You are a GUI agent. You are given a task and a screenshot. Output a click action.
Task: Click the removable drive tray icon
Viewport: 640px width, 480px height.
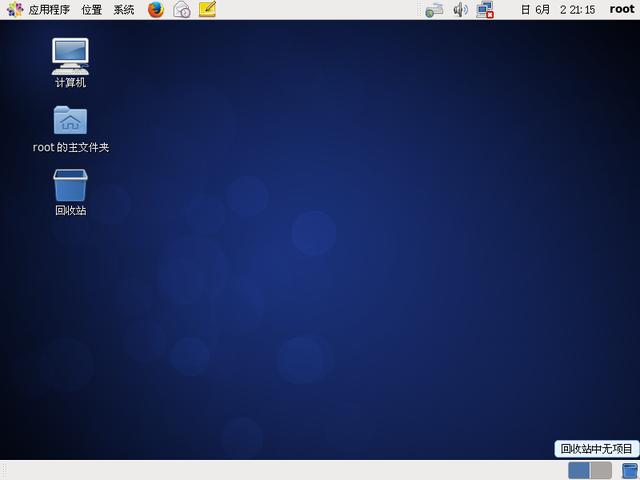pyautogui.click(x=434, y=10)
